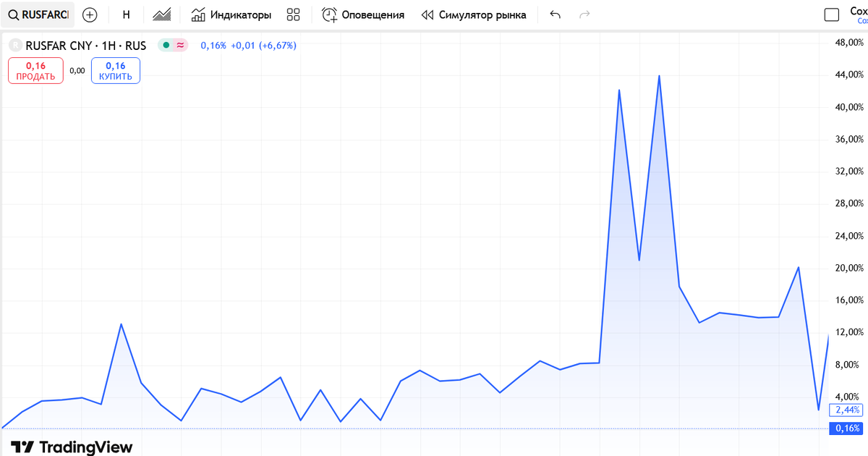Toggle the pink approximate data indicator
Viewport: 868px width, 456px height.
click(x=180, y=46)
